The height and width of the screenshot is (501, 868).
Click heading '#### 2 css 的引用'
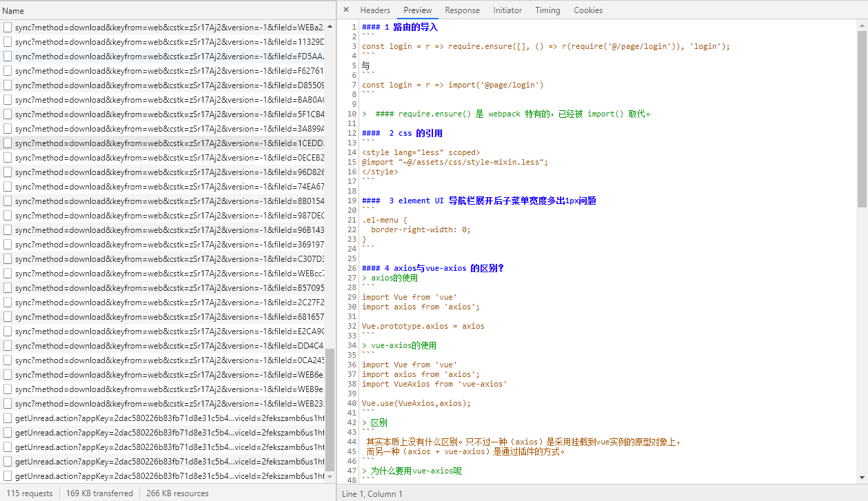tap(402, 134)
